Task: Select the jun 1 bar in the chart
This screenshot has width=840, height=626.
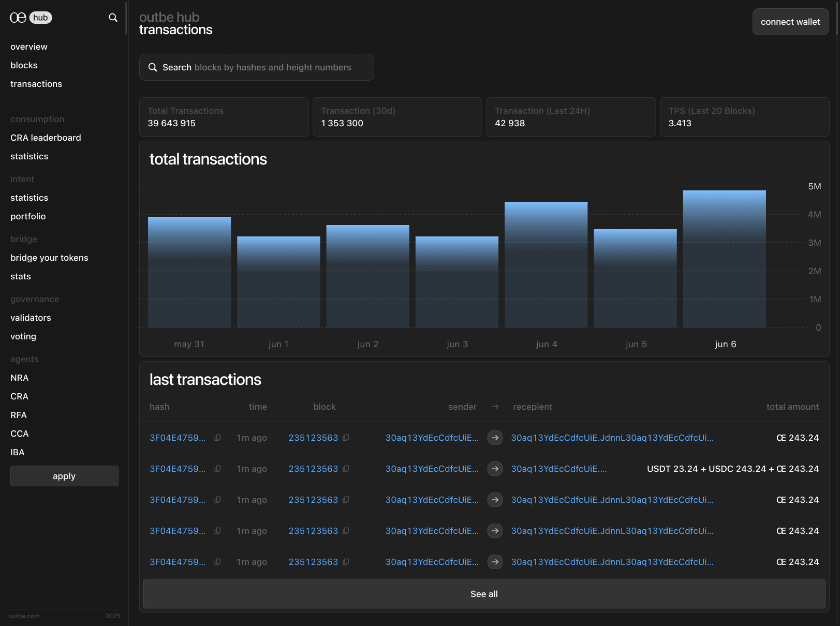Action: (x=278, y=282)
